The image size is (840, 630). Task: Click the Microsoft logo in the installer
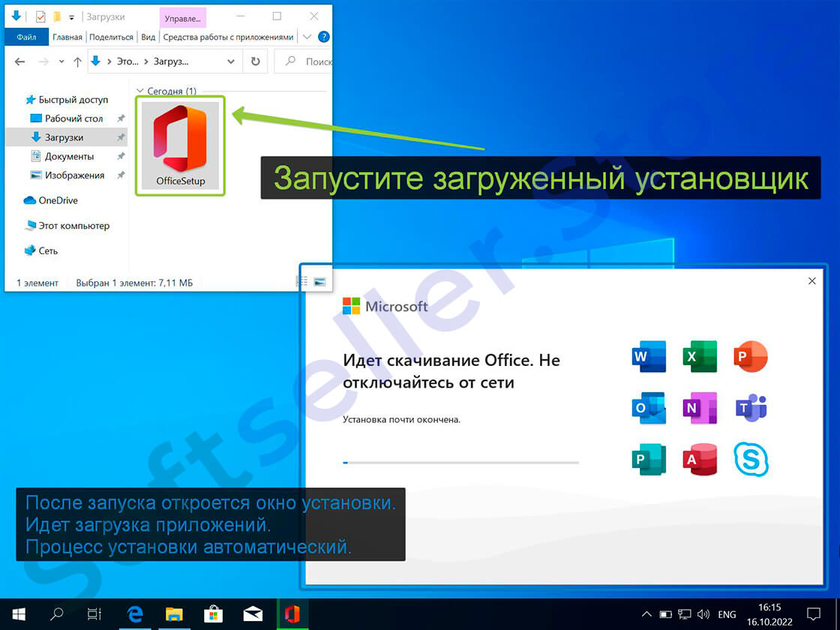tap(385, 306)
